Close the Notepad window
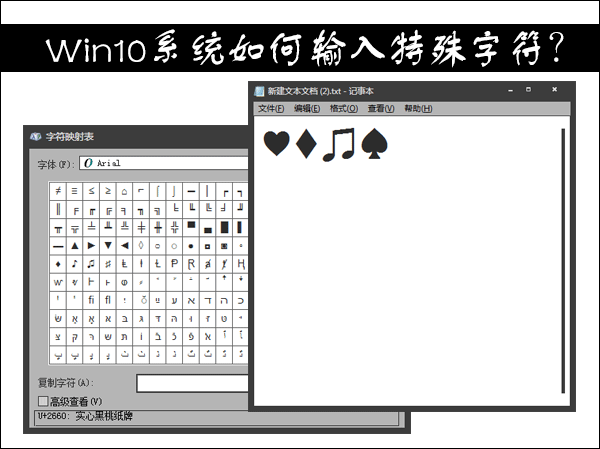Screen dimensions: 600x449 [554, 90]
